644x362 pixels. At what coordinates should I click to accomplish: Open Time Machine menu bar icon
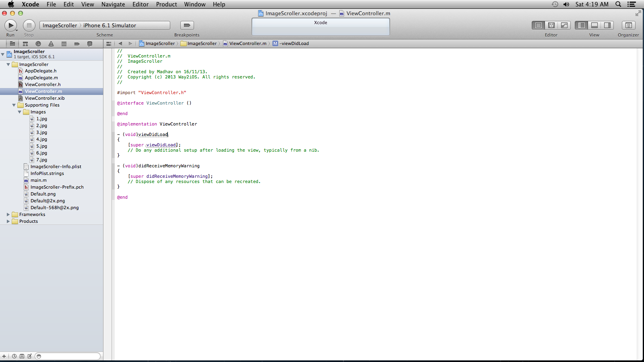click(555, 4)
